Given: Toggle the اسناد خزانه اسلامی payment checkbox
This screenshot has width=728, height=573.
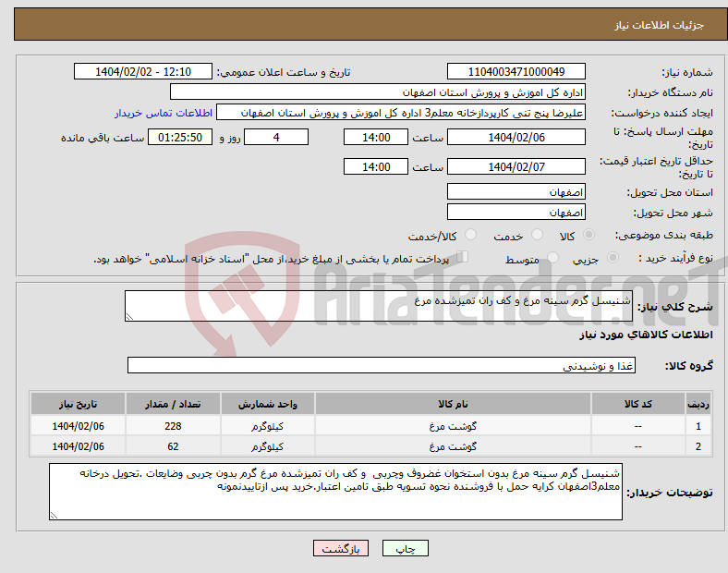Looking at the screenshot, I should point(463,257).
